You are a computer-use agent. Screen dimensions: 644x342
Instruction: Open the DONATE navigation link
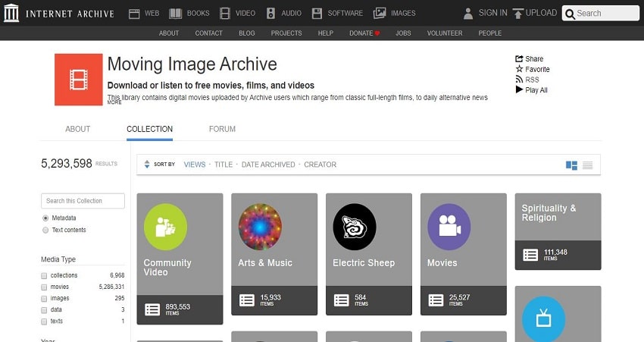click(x=364, y=33)
